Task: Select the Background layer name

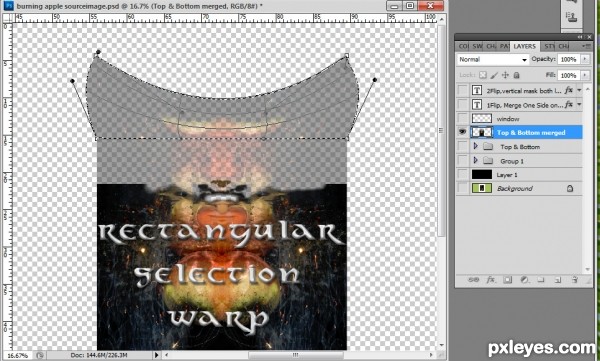Action: tap(514, 189)
